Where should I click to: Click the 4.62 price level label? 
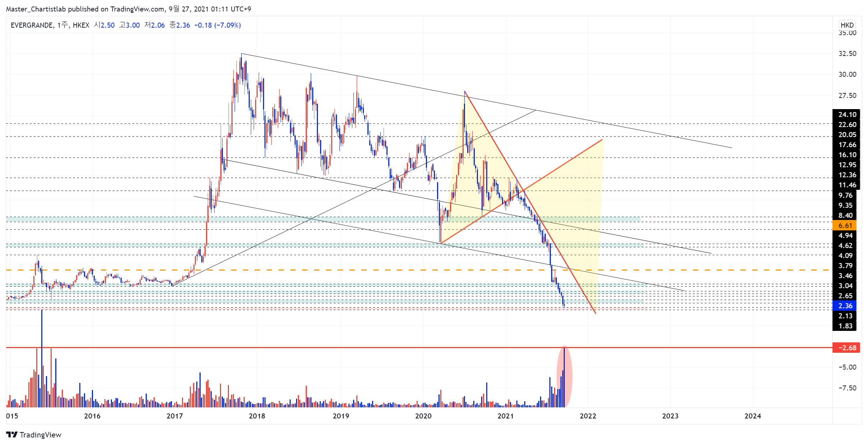click(x=844, y=245)
